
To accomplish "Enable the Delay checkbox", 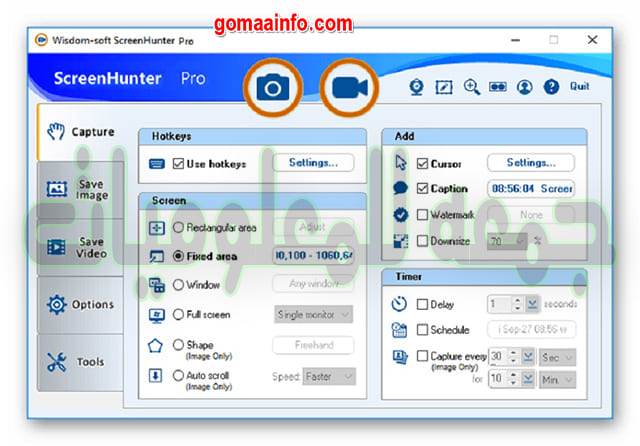I will click(x=422, y=304).
